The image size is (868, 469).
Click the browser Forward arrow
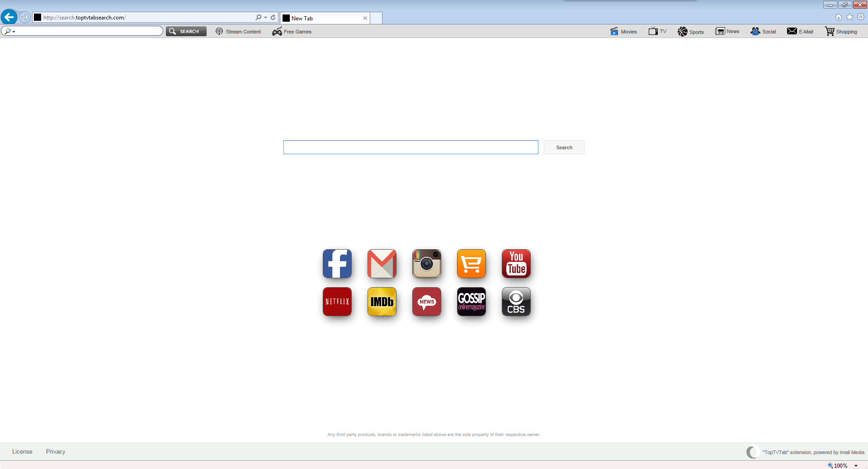(25, 17)
